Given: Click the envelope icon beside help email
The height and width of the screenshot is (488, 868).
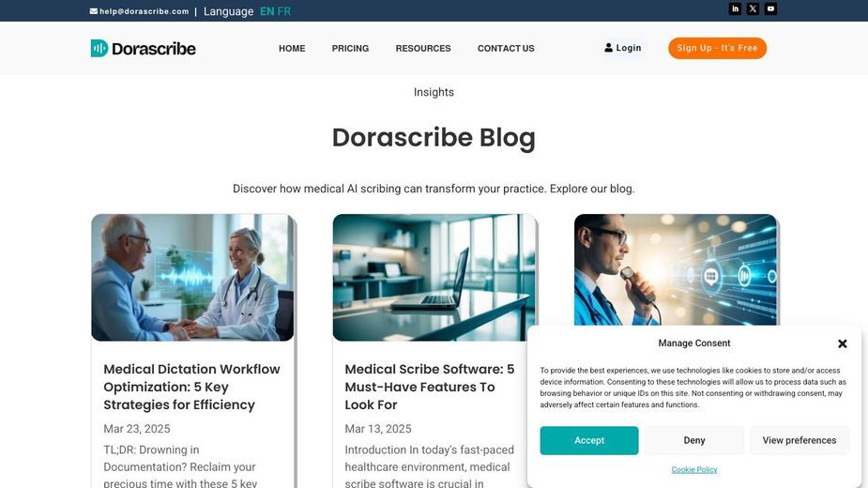Looking at the screenshot, I should (x=94, y=11).
